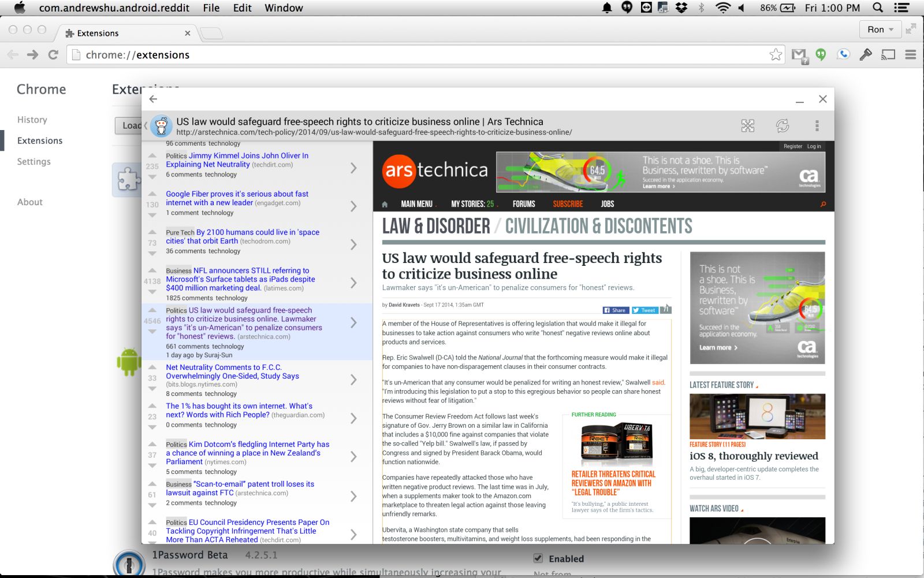Image resolution: width=924 pixels, height=578 pixels.
Task: Downvote the US law free-speech post
Action: [152, 332]
